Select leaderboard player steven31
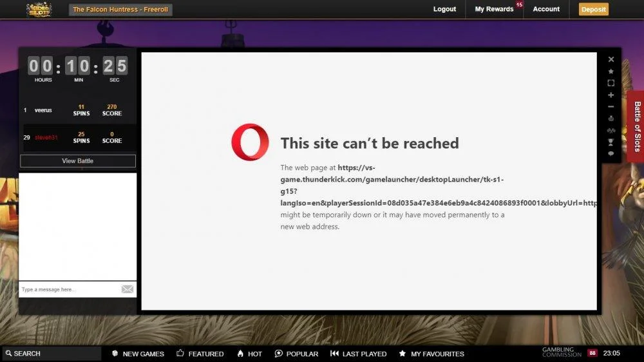This screenshot has height=362, width=644. 46,138
